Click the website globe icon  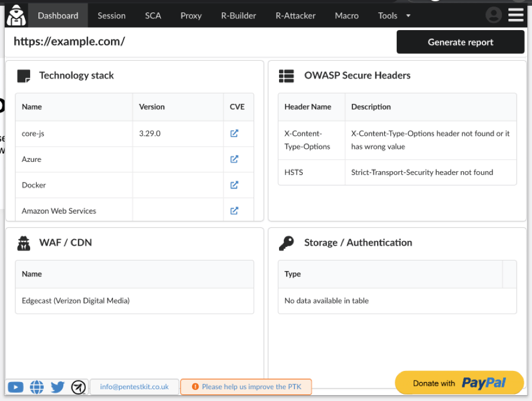pyautogui.click(x=37, y=387)
